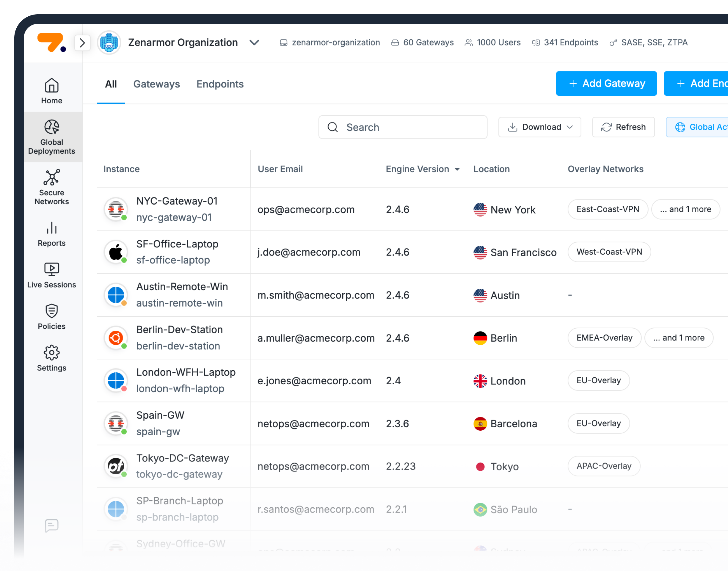Expand the Berlin row's "and 1 more" networks
The height and width of the screenshot is (571, 728).
point(678,338)
